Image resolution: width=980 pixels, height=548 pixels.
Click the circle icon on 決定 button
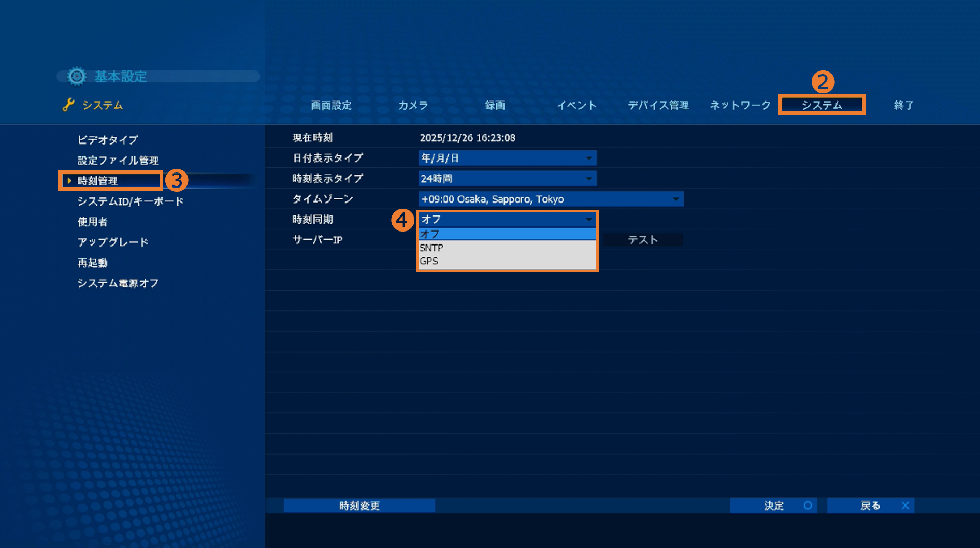[x=808, y=506]
